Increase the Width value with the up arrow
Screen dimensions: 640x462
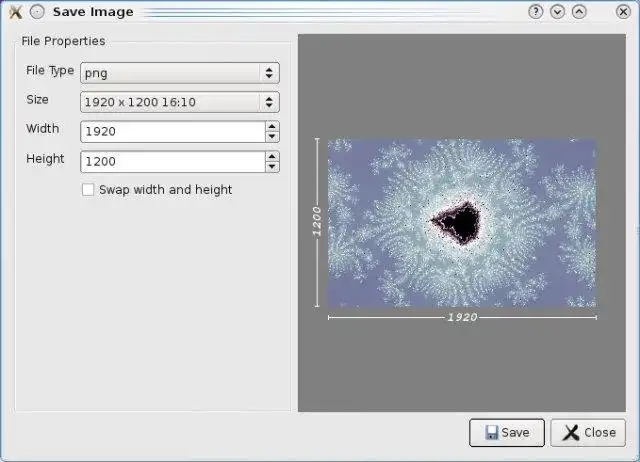pyautogui.click(x=272, y=126)
